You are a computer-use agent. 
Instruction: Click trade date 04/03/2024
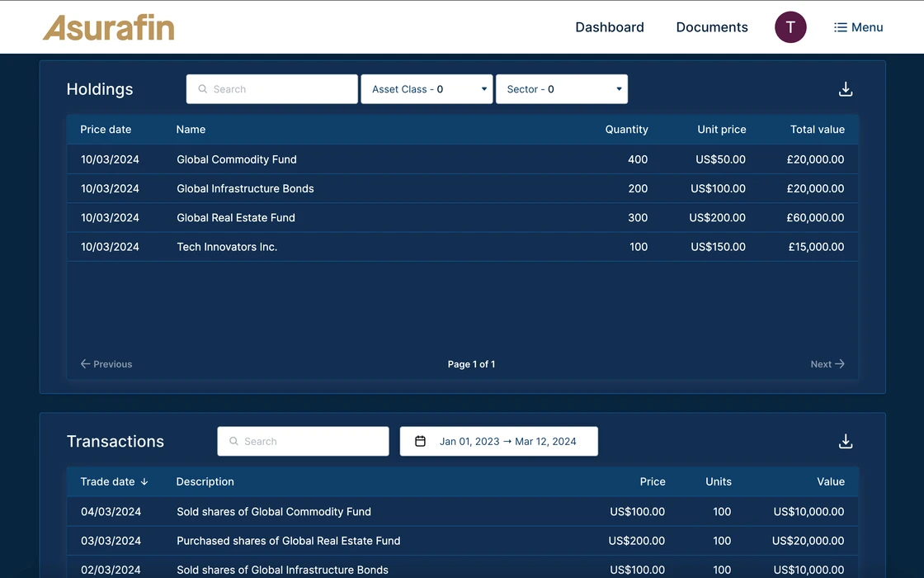(x=111, y=512)
